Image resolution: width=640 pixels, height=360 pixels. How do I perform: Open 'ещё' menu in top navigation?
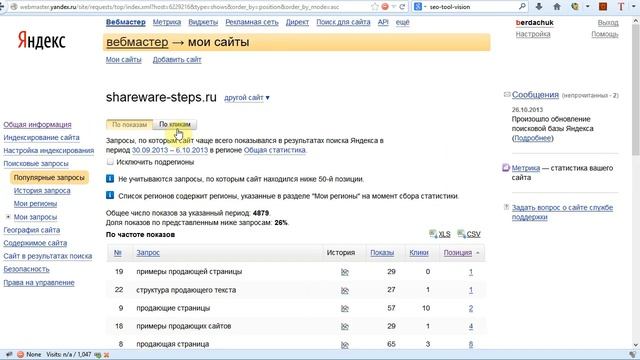coord(402,22)
